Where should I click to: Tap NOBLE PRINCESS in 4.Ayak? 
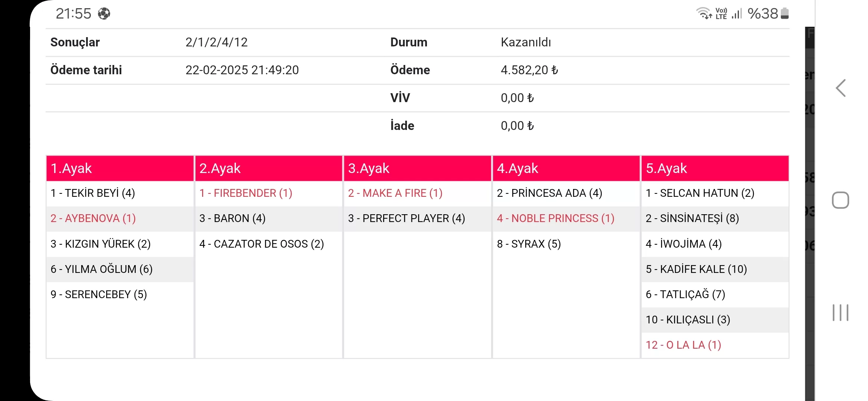(555, 218)
